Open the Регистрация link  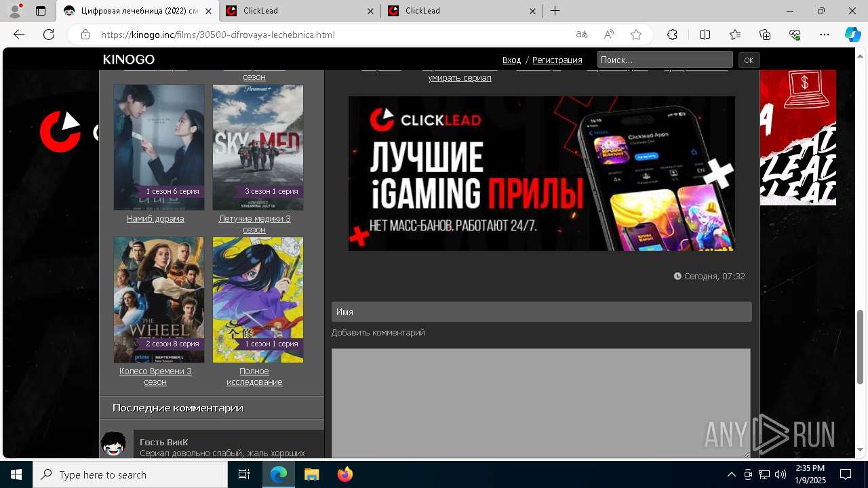[557, 60]
